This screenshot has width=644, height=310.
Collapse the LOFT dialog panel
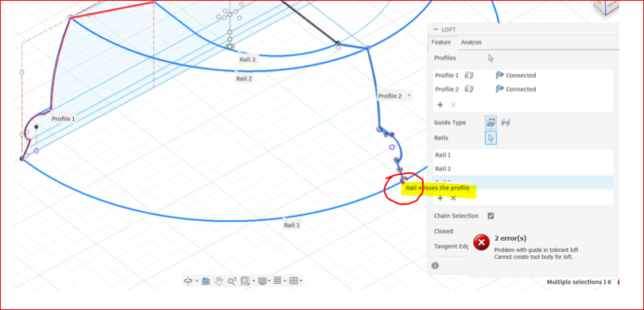point(436,29)
